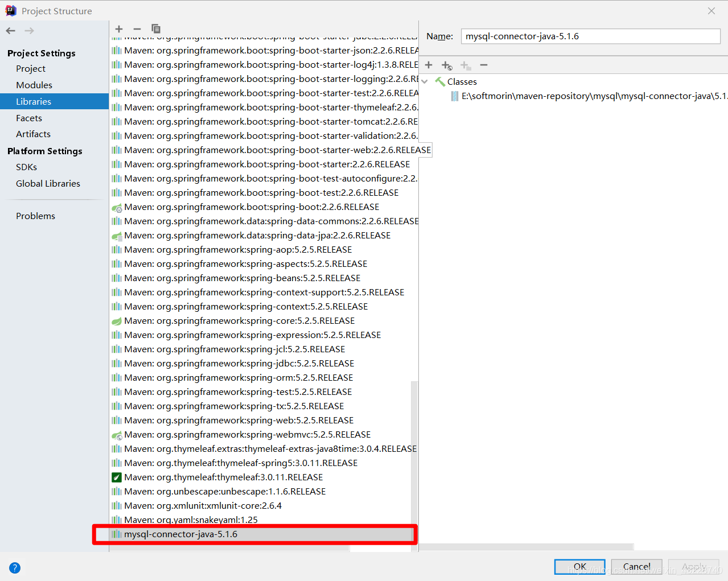This screenshot has width=728, height=581.
Task: Open SDKs platform settings
Action: 26,167
